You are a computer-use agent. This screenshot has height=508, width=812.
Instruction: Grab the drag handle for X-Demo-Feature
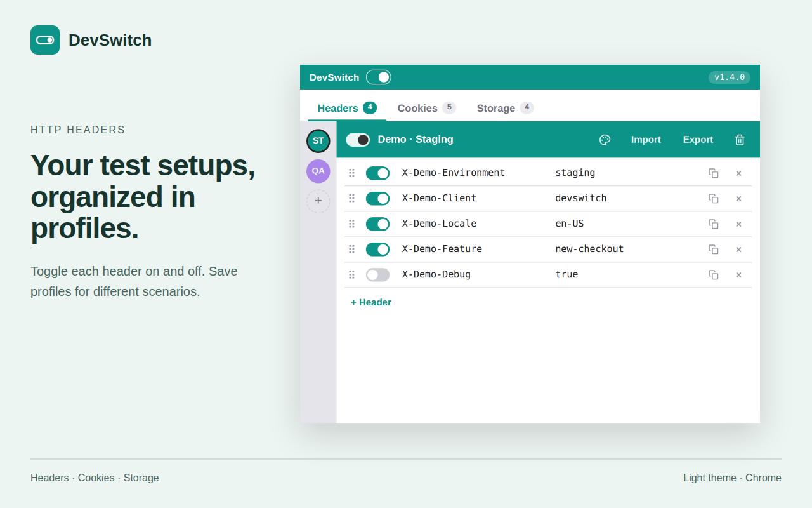pos(351,249)
